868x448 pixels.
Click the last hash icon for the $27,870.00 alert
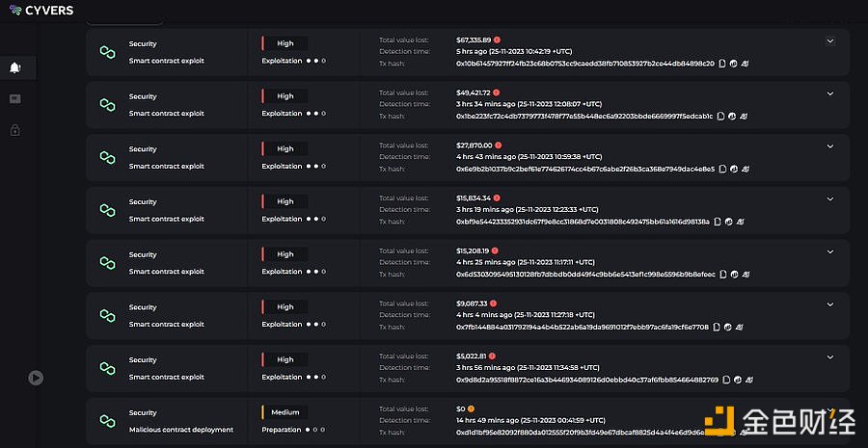click(x=745, y=169)
